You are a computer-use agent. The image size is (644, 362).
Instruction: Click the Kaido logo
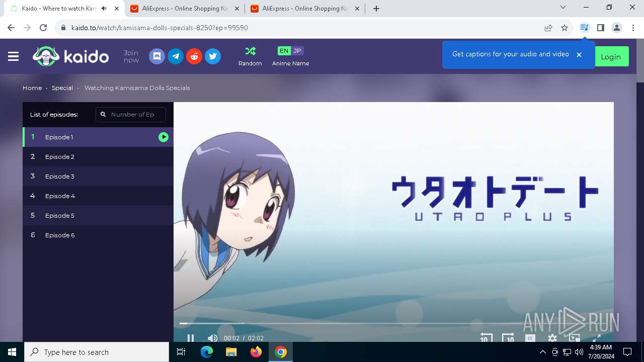tap(70, 56)
